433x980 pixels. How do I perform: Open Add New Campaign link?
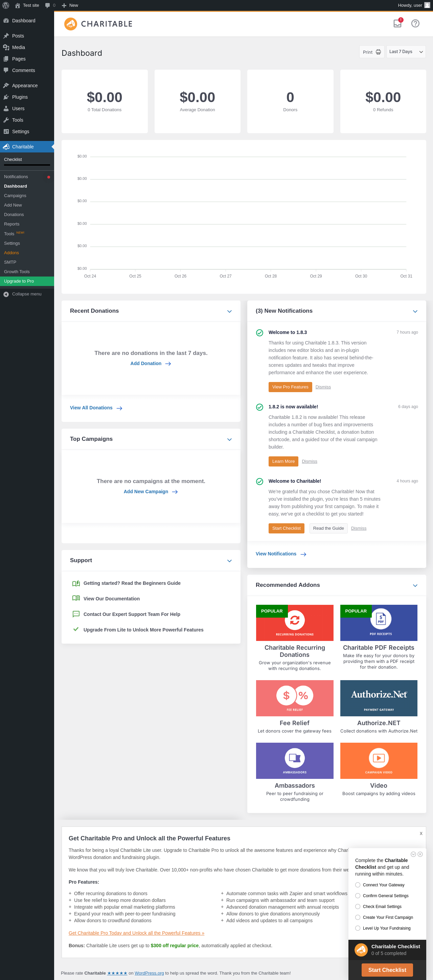click(x=151, y=492)
